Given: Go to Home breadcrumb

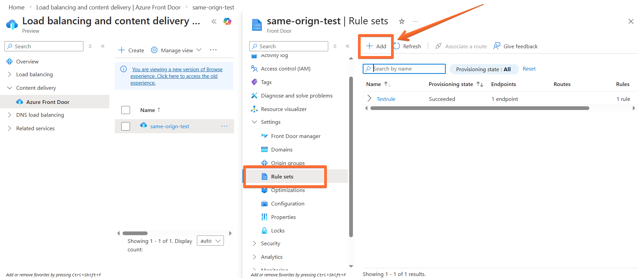Looking at the screenshot, I should [x=17, y=7].
